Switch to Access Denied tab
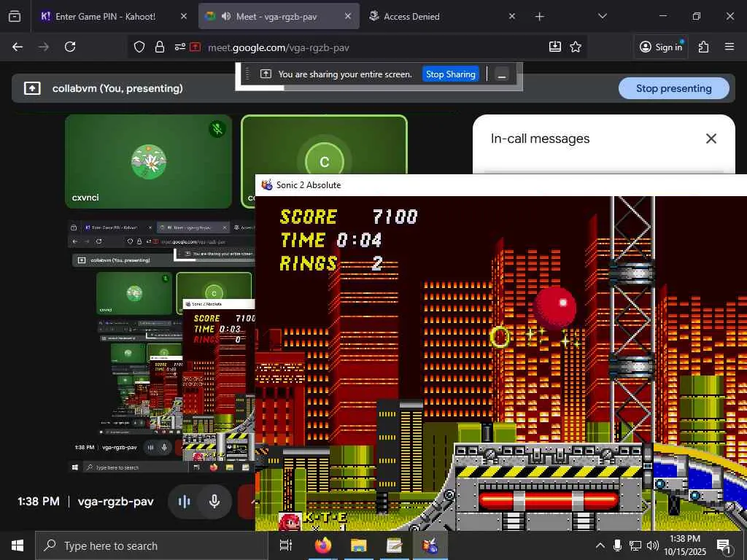The height and width of the screenshot is (560, 747). (x=441, y=16)
